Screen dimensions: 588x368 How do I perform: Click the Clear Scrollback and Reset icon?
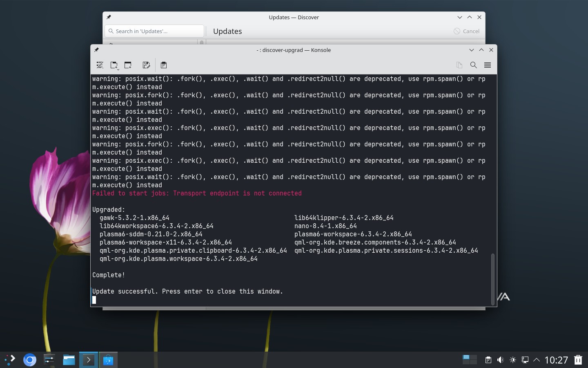pyautogui.click(x=100, y=65)
